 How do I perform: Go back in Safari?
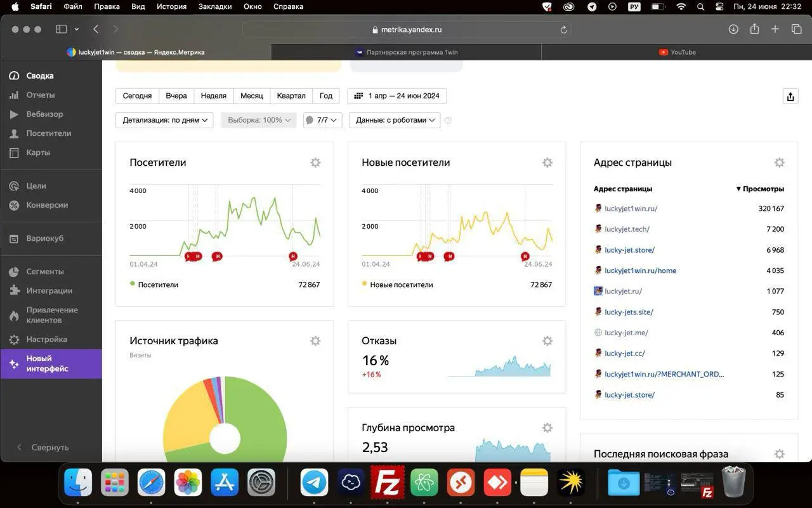coord(96,29)
